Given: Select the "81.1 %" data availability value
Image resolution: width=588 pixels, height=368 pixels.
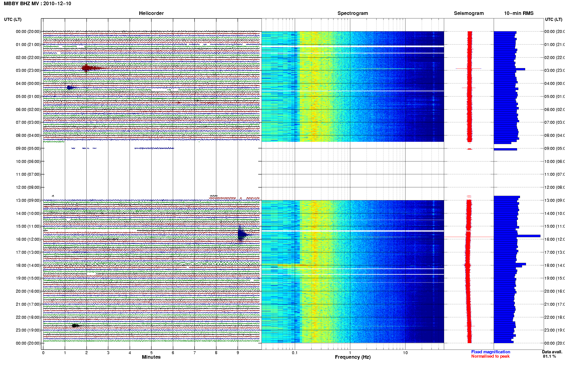Looking at the screenshot, I should [549, 356].
